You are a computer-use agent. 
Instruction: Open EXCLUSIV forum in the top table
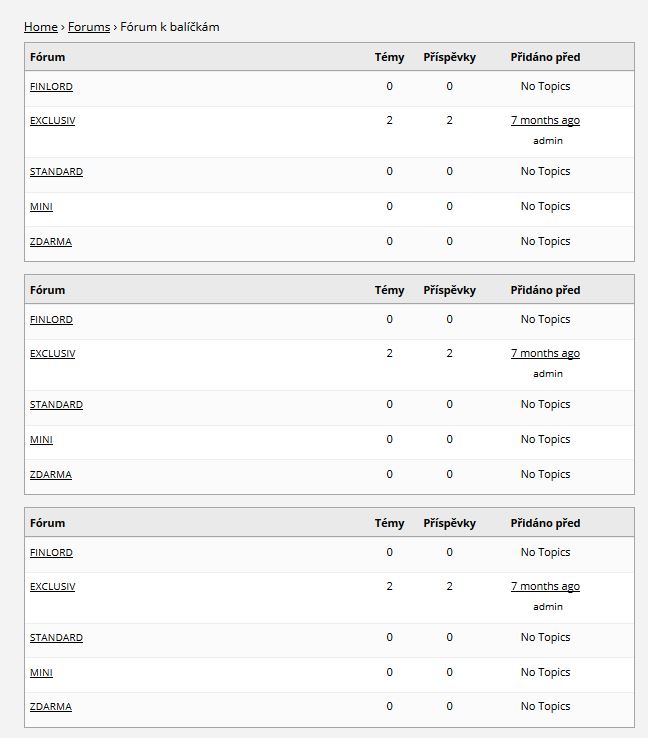[52, 121]
